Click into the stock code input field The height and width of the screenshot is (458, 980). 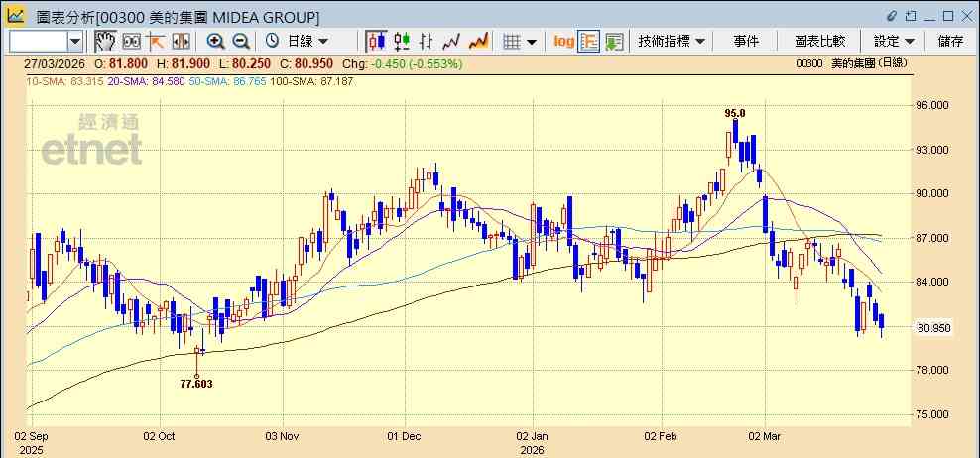tap(39, 42)
